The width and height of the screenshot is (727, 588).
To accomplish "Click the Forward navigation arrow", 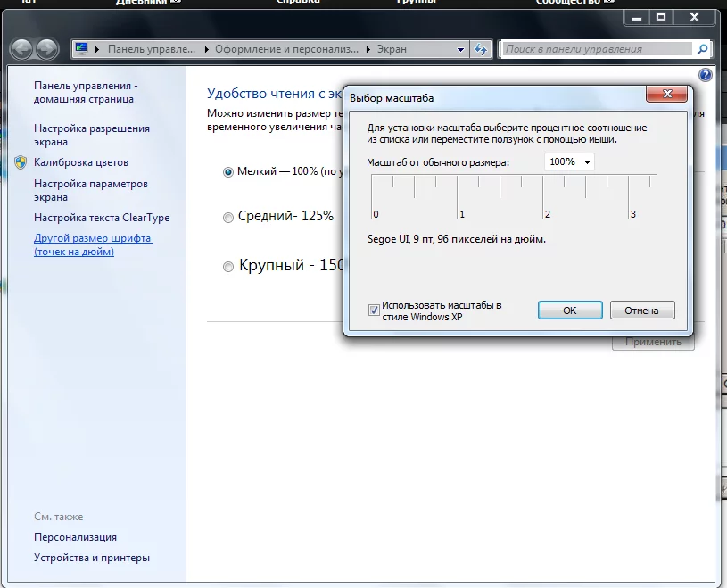I will 47,49.
